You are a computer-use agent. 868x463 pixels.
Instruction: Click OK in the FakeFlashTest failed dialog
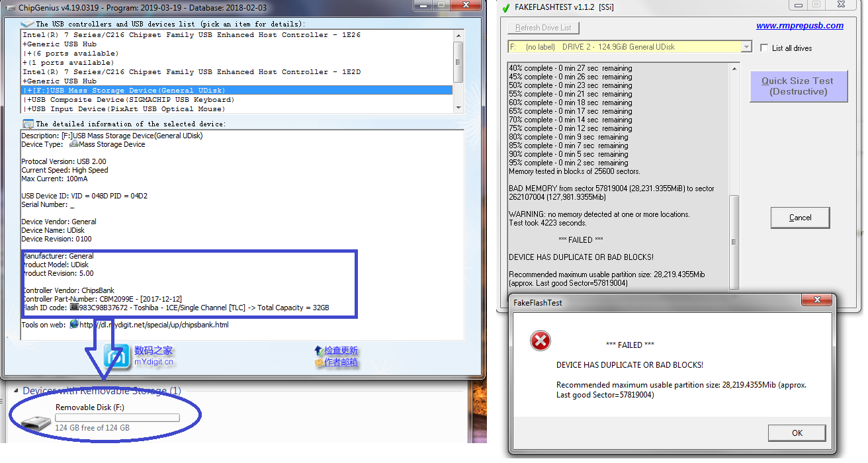tap(797, 433)
